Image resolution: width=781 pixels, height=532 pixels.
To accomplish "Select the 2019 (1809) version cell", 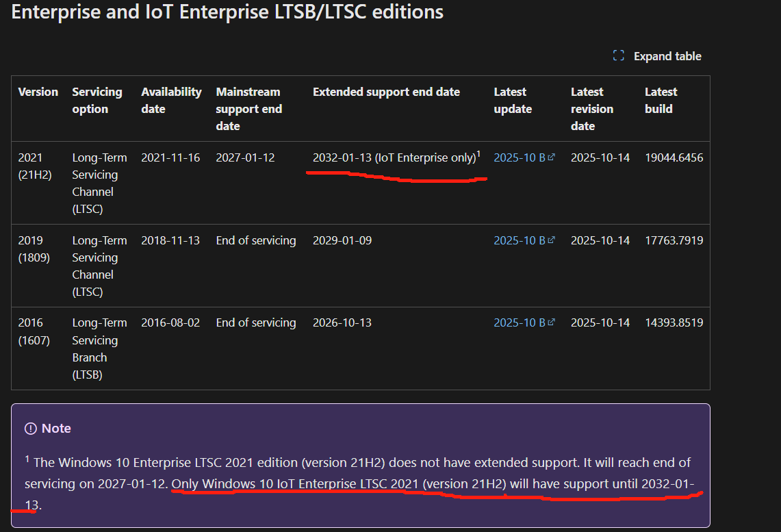I will click(34, 249).
